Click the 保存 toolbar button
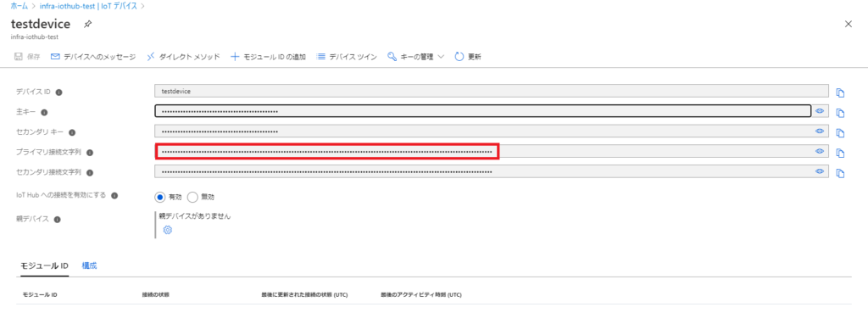This screenshot has height=313, width=868. 27,57
